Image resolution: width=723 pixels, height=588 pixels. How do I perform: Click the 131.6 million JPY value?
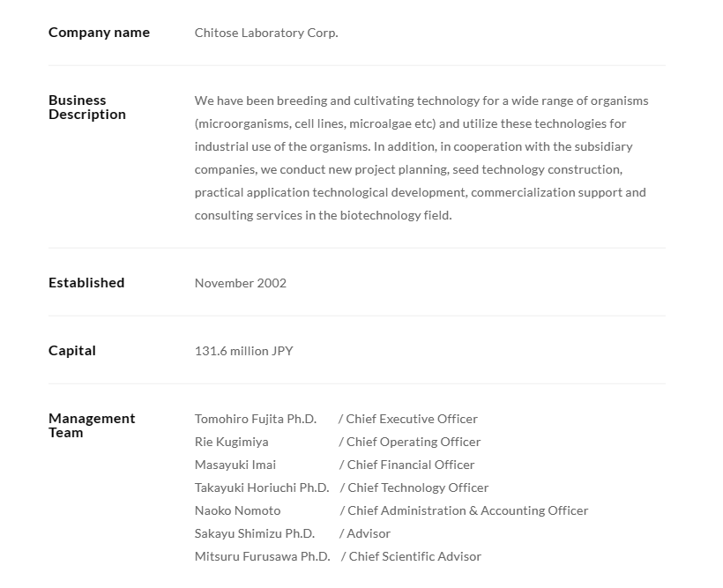(244, 351)
